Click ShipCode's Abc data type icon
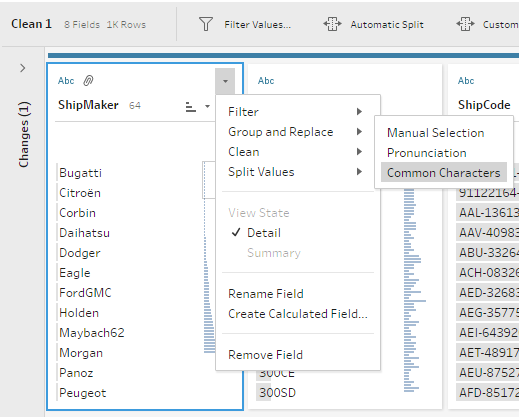 (466, 81)
